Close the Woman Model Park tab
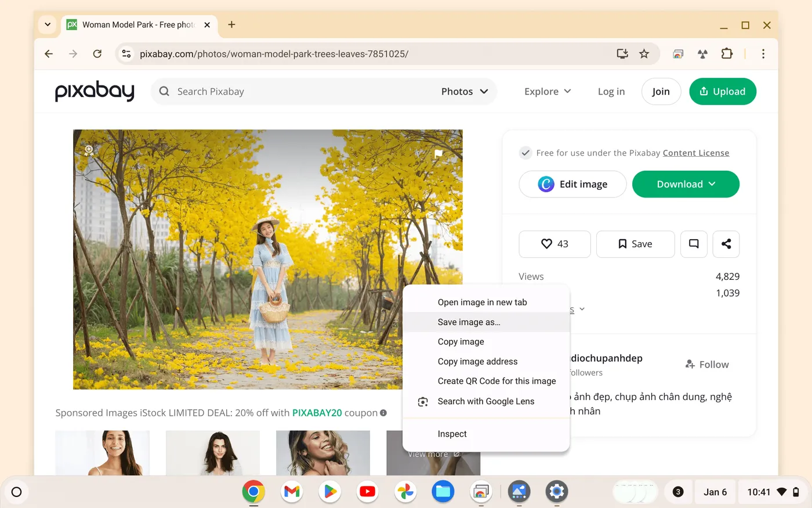Image resolution: width=812 pixels, height=508 pixels. [207, 25]
